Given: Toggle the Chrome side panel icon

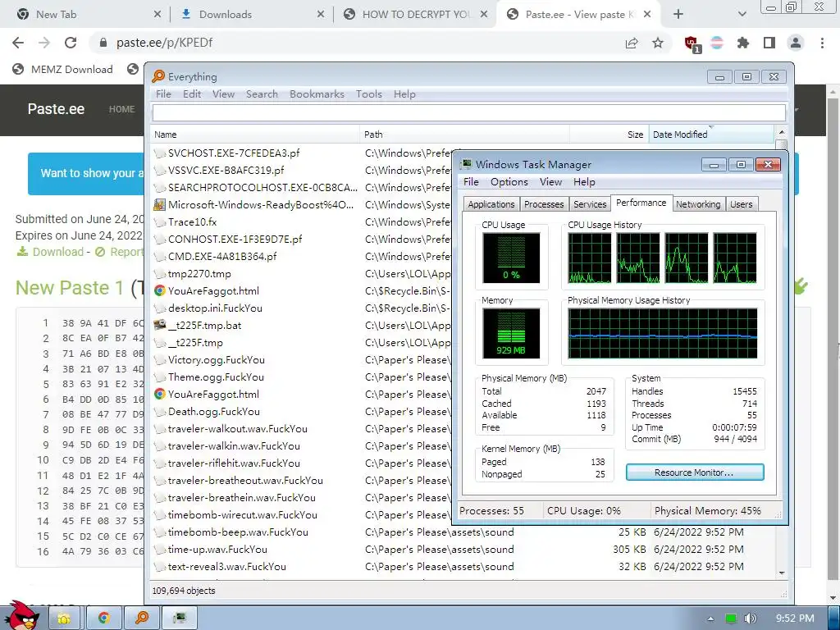Looking at the screenshot, I should click(769, 43).
